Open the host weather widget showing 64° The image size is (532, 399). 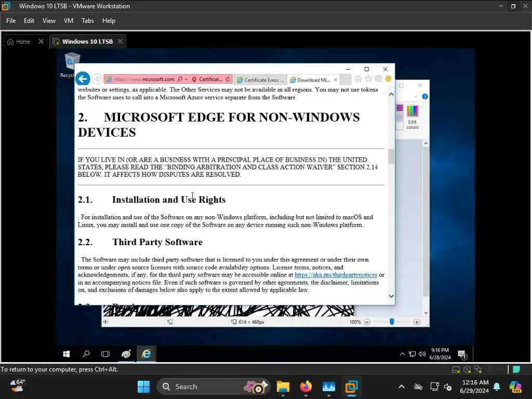pyautogui.click(x=17, y=386)
